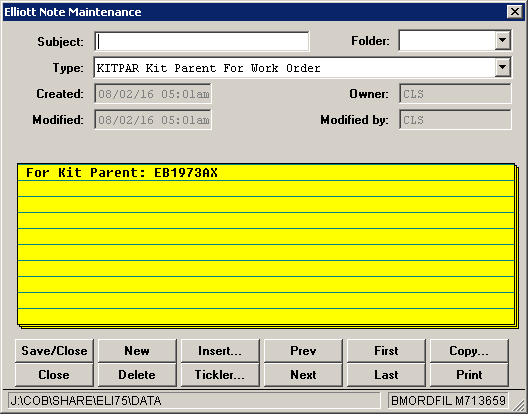Open the Tickler... dialog
Screen dimensions: 528x414
[220, 375]
